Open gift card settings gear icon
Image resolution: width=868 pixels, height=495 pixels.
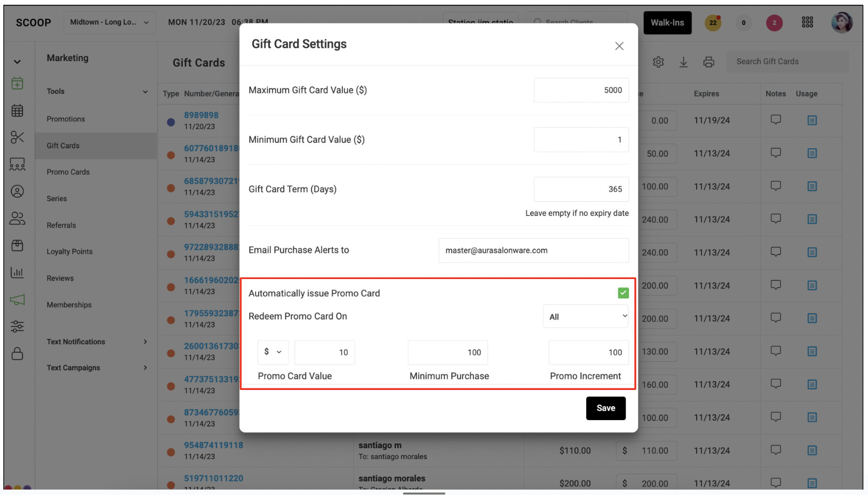(658, 62)
